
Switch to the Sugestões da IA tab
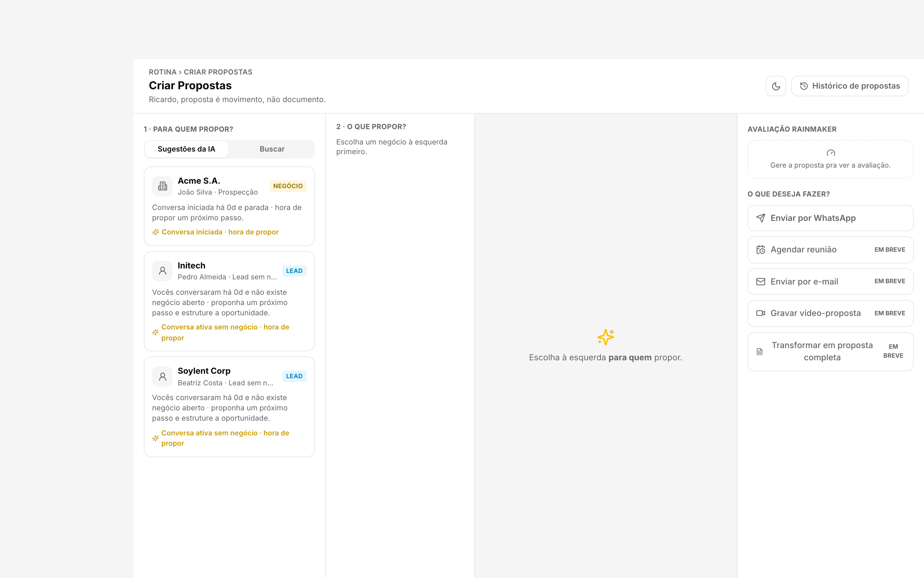(186, 149)
